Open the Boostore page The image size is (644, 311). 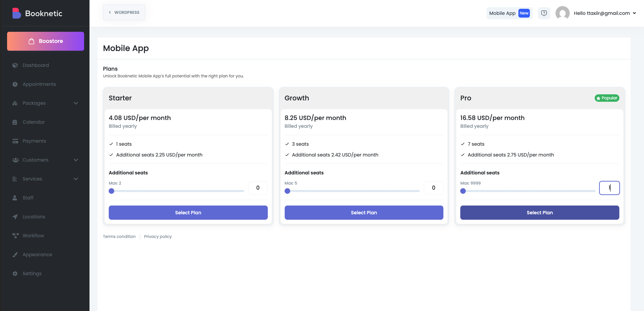[46, 41]
